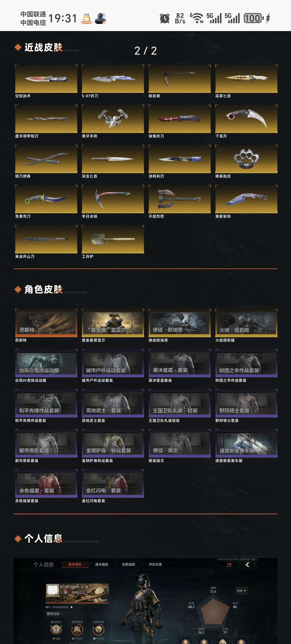Tap the orange app notification icon
Viewport: 291px width, 644px height.
87,18
